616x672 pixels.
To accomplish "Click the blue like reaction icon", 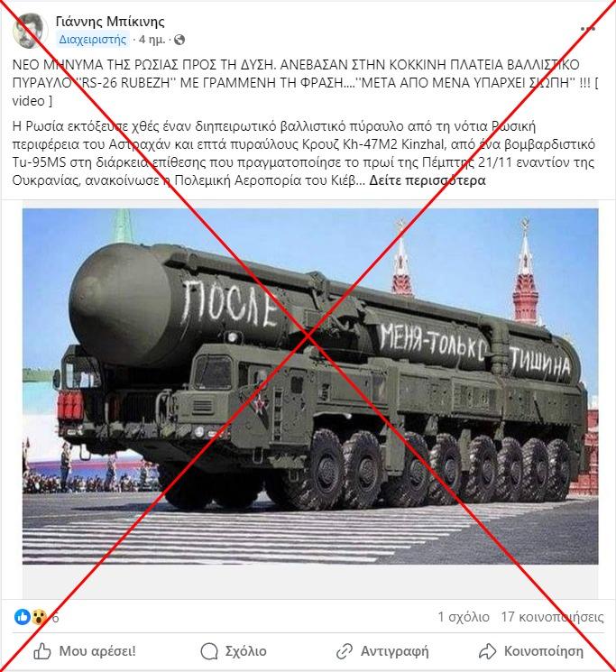I will point(23,617).
